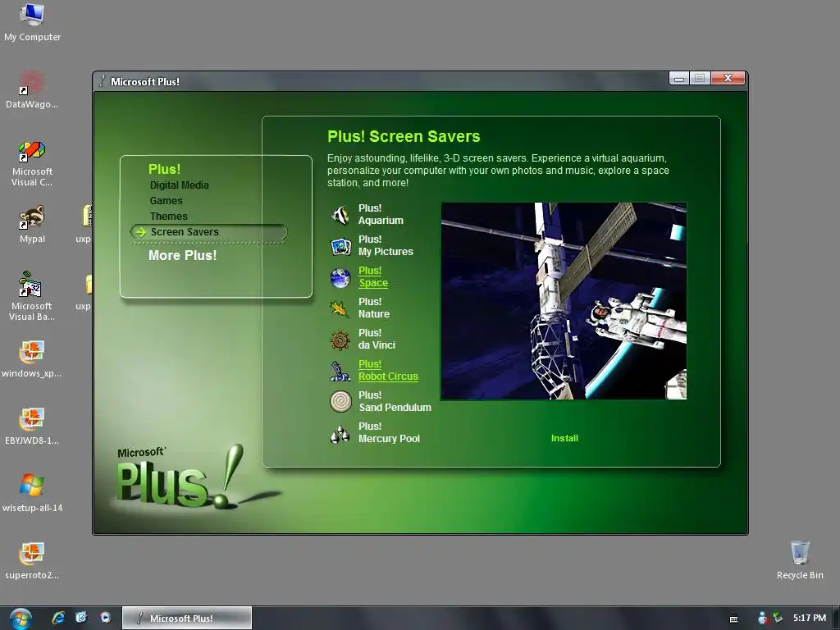Viewport: 840px width, 630px height.
Task: Launch Internet Explorer from quick launch
Action: pos(58,618)
